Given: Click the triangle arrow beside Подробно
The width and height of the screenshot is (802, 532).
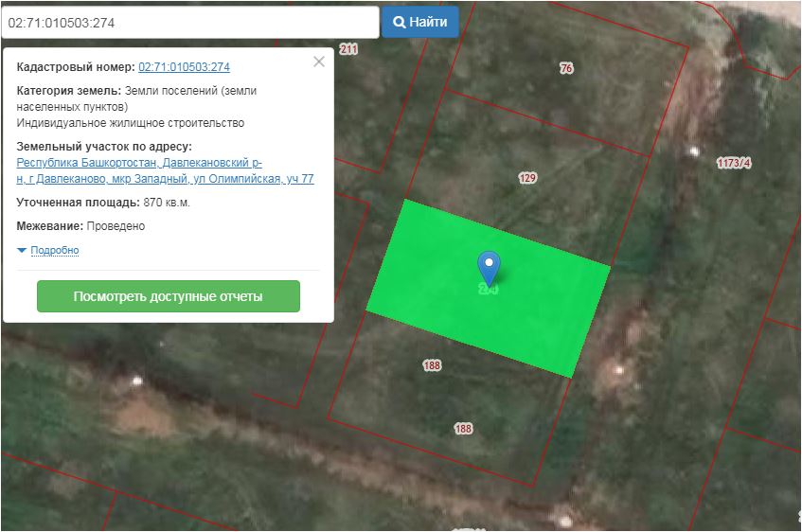Looking at the screenshot, I should click(x=22, y=251).
